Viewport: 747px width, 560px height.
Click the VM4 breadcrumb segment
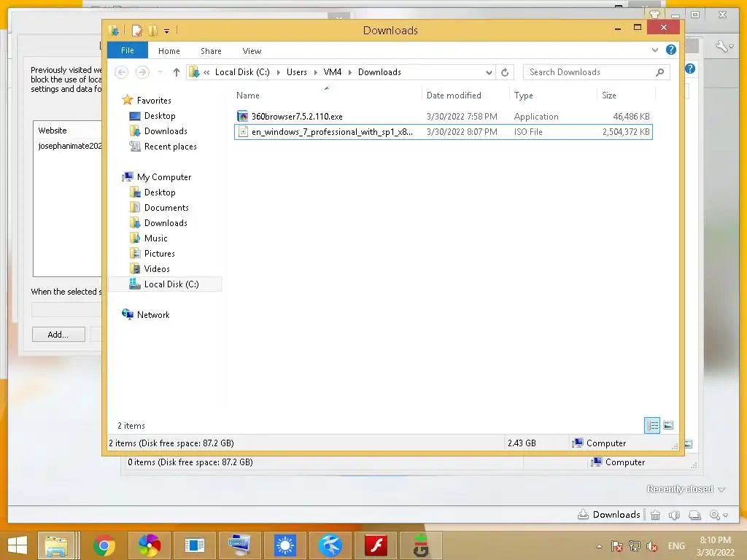tap(333, 72)
